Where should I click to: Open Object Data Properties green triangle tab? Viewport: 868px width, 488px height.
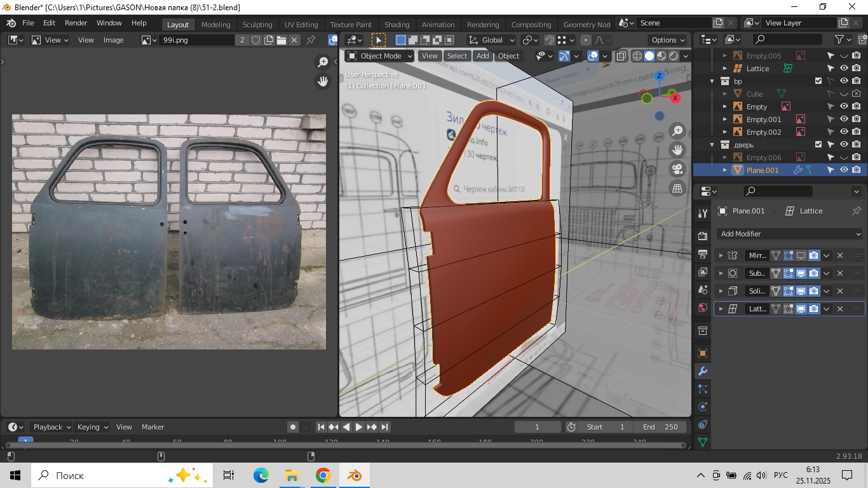[702, 442]
